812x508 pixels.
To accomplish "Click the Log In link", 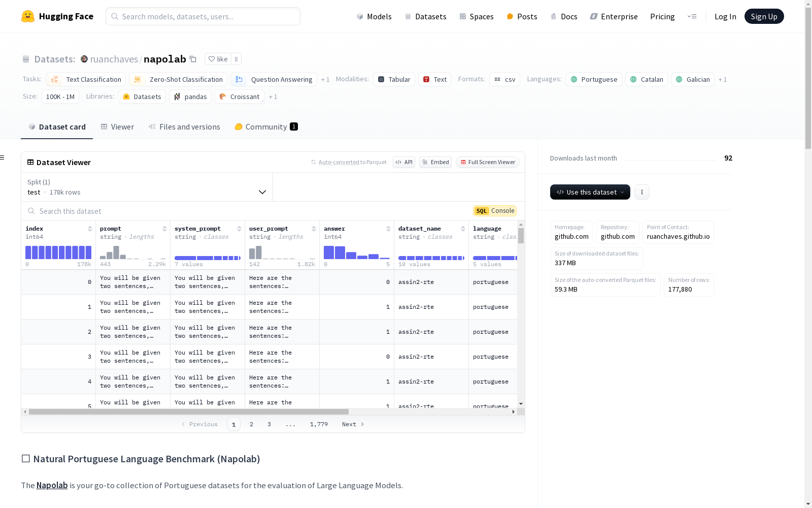I will pyautogui.click(x=725, y=16).
